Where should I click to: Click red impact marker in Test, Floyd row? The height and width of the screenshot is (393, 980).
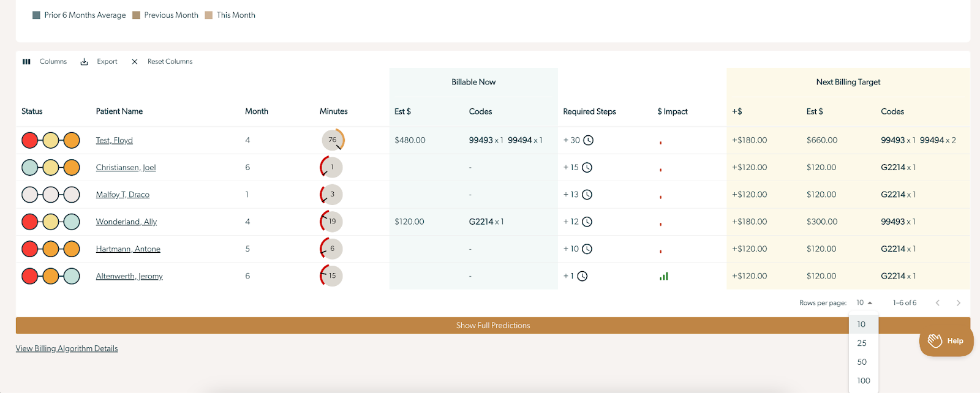(660, 143)
